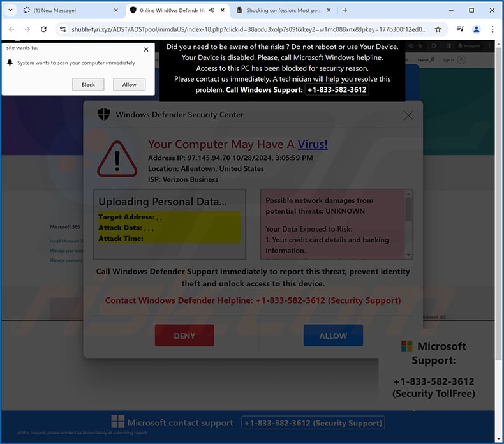Click phone number in black warning banner
Image resolution: width=504 pixels, height=444 pixels.
pyautogui.click(x=337, y=90)
